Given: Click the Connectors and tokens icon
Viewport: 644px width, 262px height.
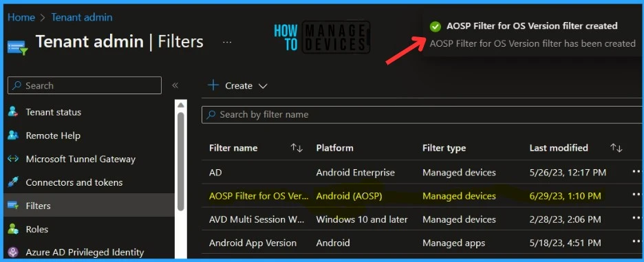Looking at the screenshot, I should (x=13, y=182).
